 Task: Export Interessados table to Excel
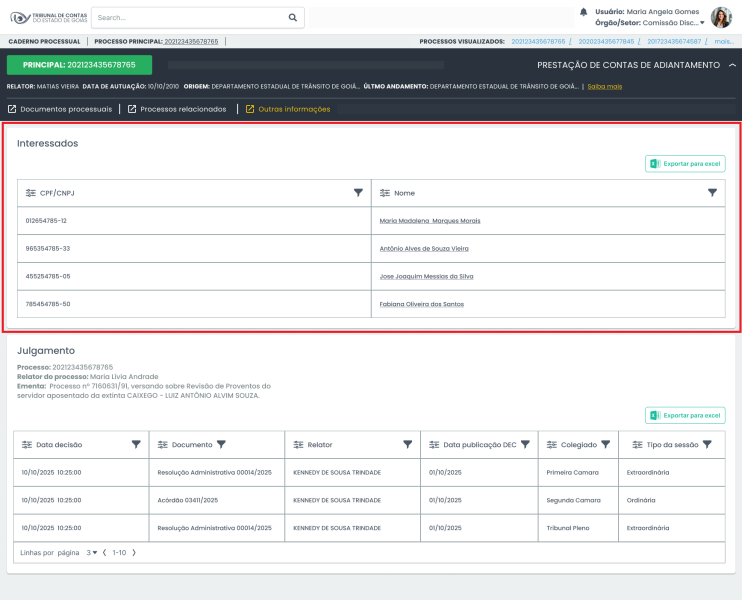(685, 164)
